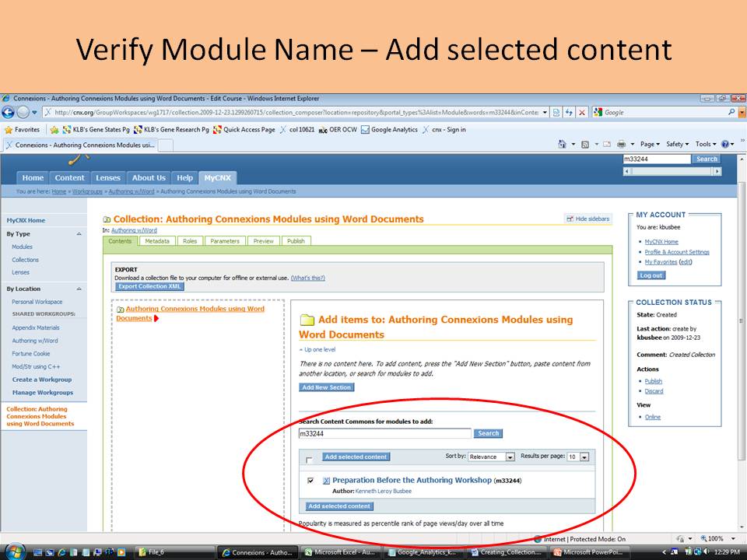Click the browser Forward arrow button

23,112
